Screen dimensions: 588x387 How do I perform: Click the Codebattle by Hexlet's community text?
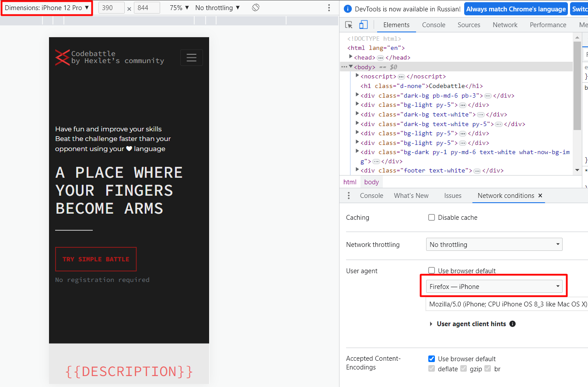(118, 57)
